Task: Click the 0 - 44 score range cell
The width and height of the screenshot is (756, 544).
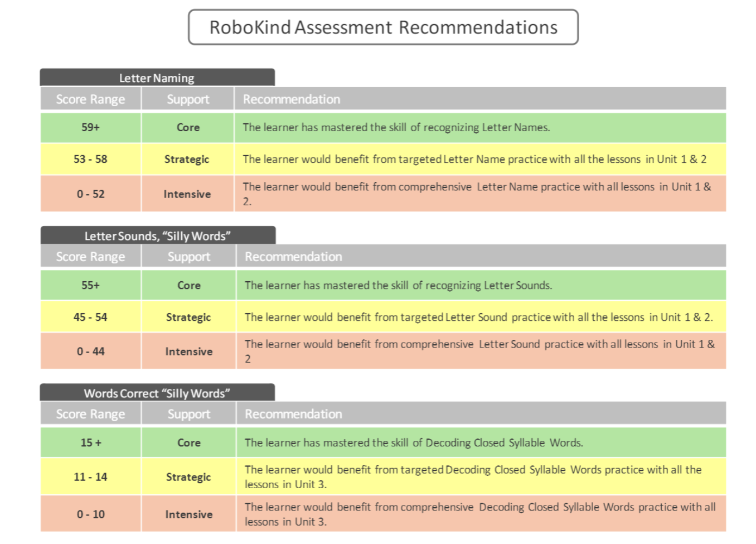Action: coord(90,351)
